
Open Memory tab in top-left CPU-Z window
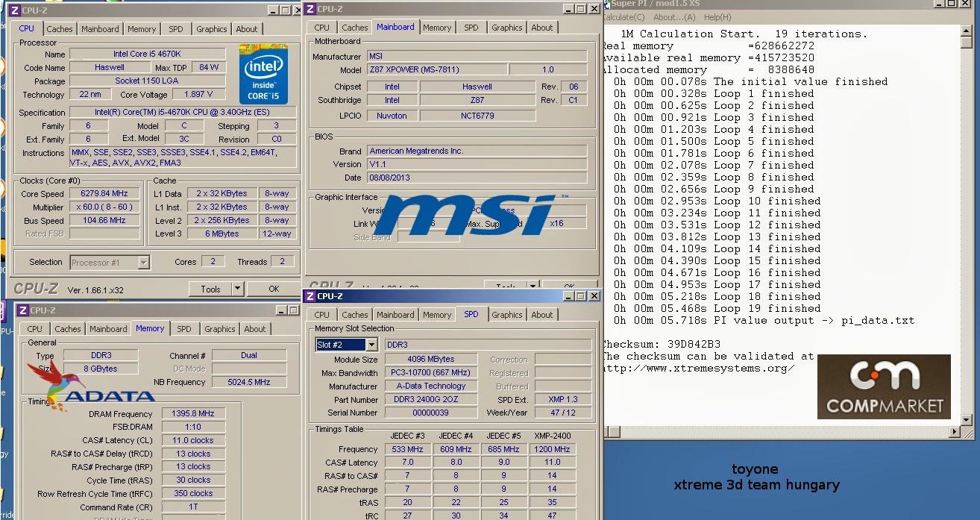pyautogui.click(x=142, y=29)
